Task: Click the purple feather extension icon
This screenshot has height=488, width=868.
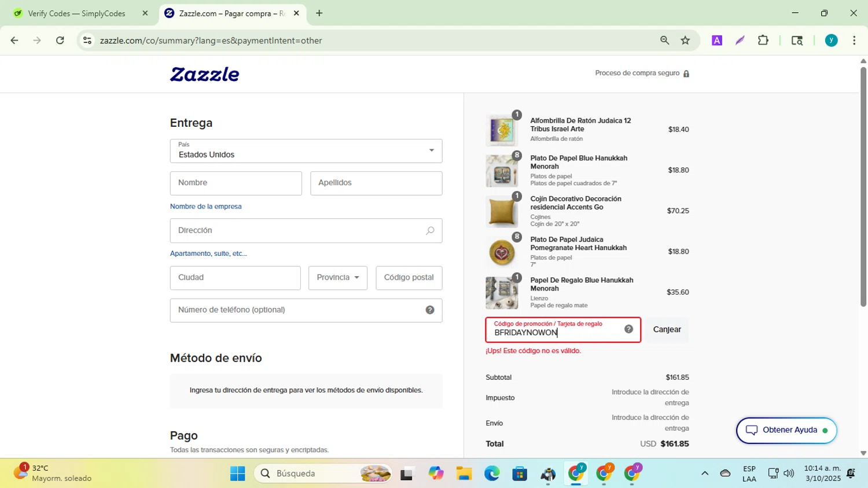Action: pyautogui.click(x=740, y=41)
